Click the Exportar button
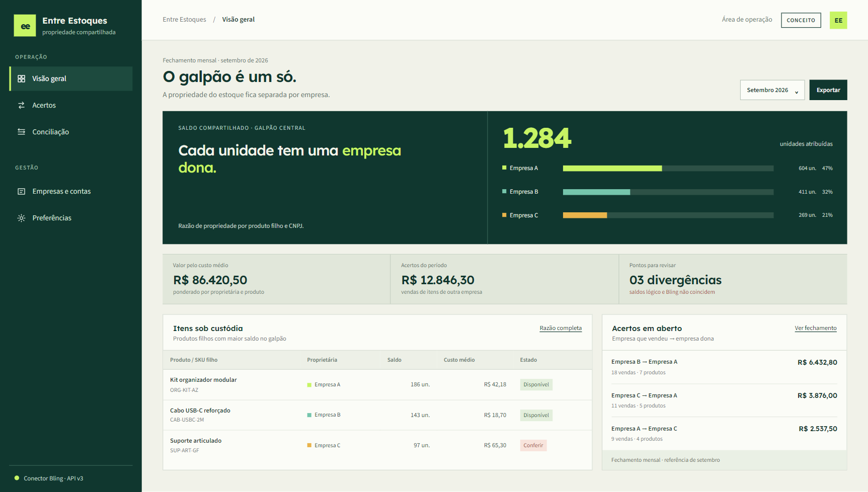868x492 pixels. click(x=828, y=90)
